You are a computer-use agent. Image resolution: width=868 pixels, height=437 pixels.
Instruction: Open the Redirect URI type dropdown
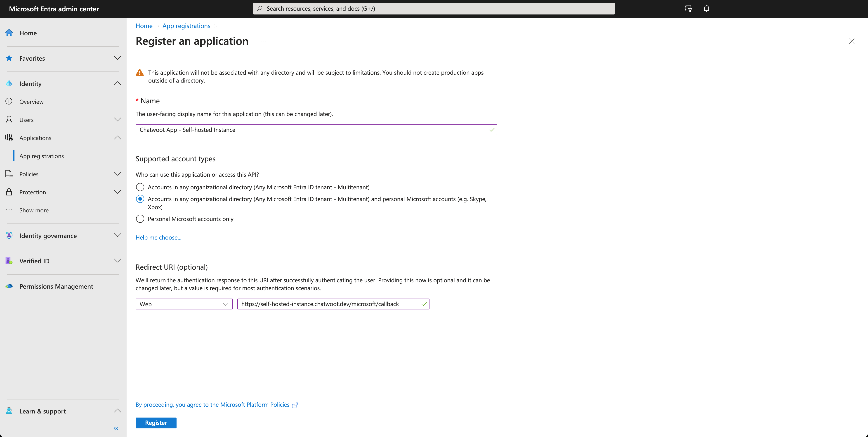pyautogui.click(x=184, y=303)
